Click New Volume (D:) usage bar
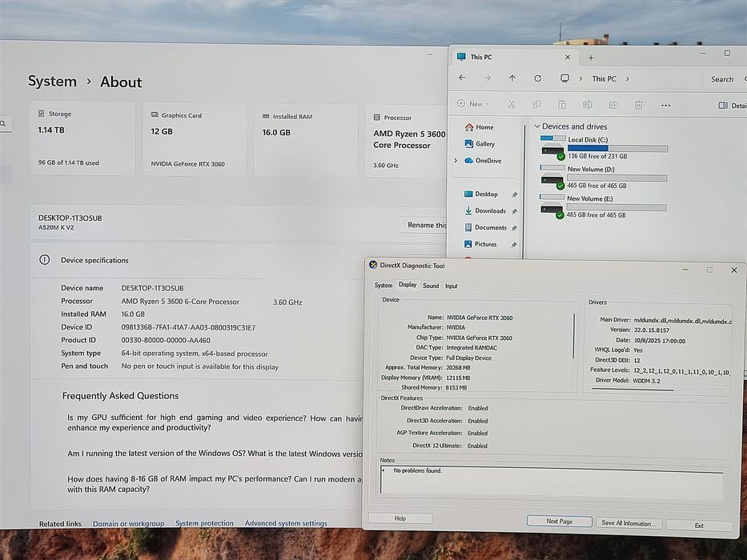 click(617, 178)
